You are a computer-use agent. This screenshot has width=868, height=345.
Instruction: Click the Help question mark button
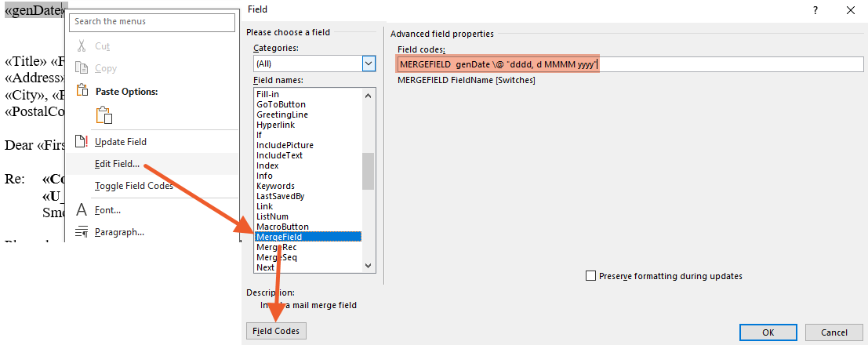point(815,10)
